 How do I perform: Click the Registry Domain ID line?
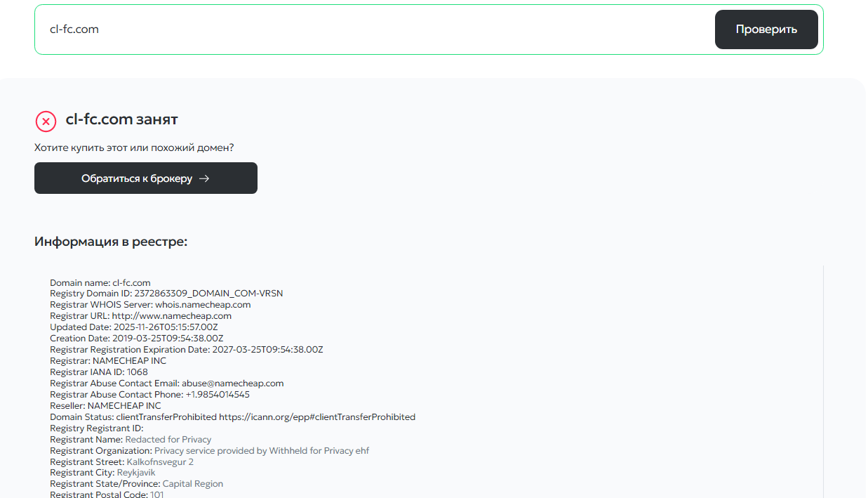point(166,294)
